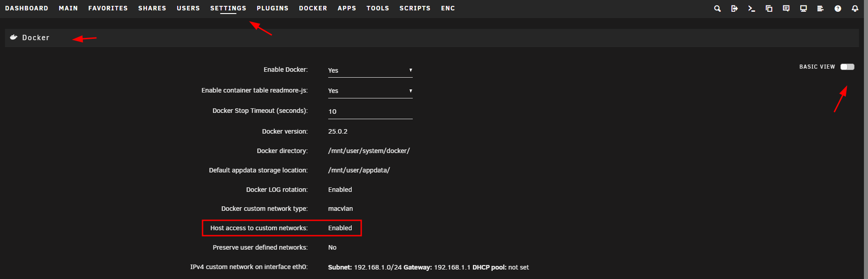Click the /mnt/user/appdata/ path
This screenshot has height=279, width=868.
359,170
